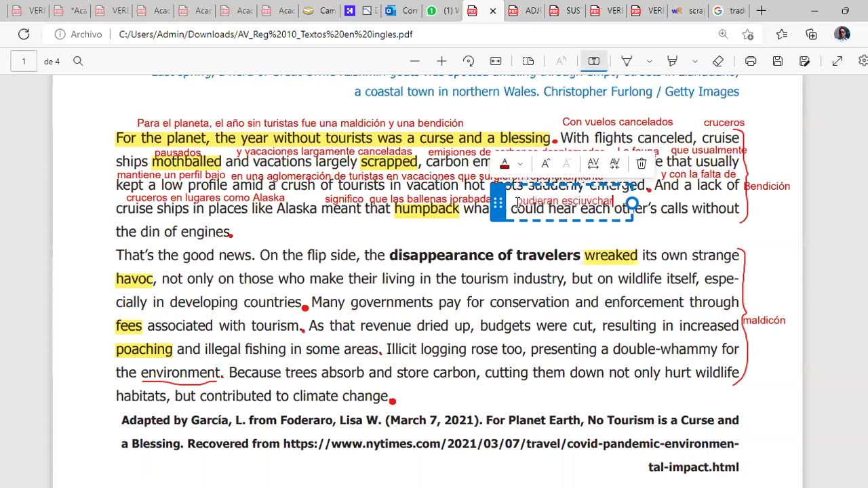This screenshot has height=488, width=868.
Task: Click the red text color swatch
Action: [505, 163]
